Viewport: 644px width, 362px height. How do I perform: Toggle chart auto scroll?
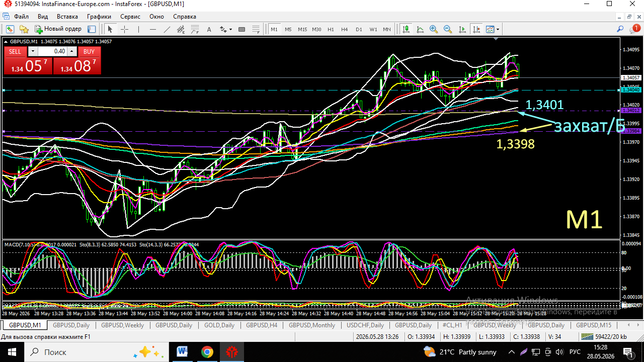462,29
